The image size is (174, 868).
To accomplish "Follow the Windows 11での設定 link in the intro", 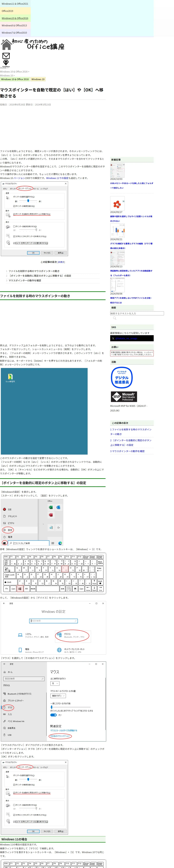I will (57, 178).
